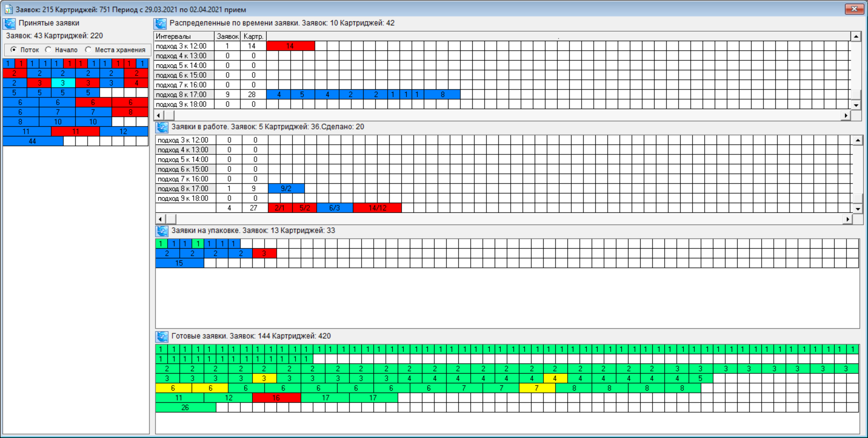Select red block 14/12 in requests in work
This screenshot has width=868, height=438.
tap(377, 208)
